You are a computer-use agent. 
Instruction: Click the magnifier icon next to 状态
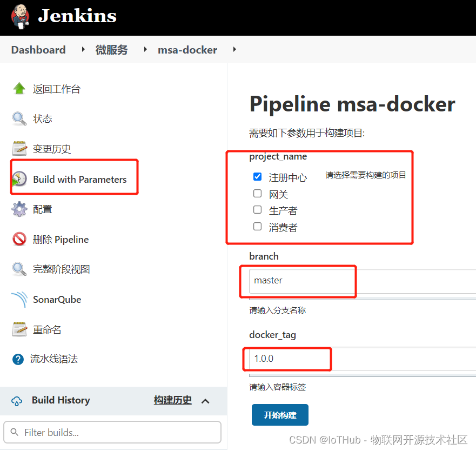19,118
